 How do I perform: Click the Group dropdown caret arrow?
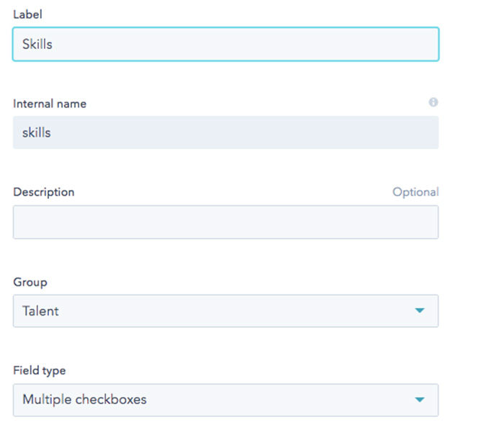(420, 310)
